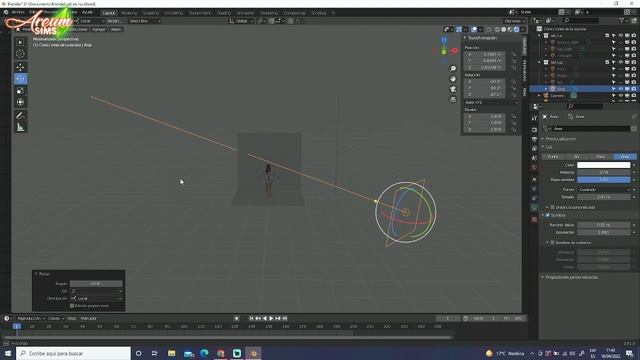This screenshot has height=360, width=640.
Task: Click the white light Color swatch
Action: click(604, 165)
